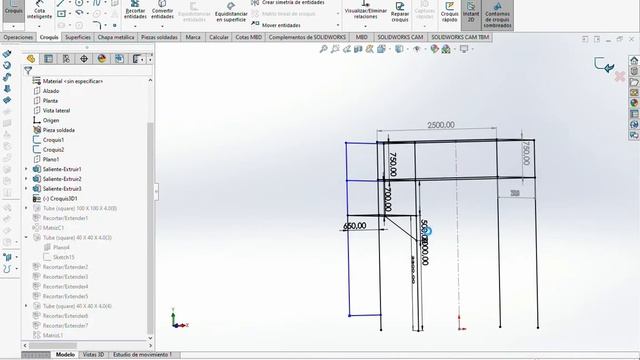Open Estudio de movimiento 1 tab

[x=142, y=355]
